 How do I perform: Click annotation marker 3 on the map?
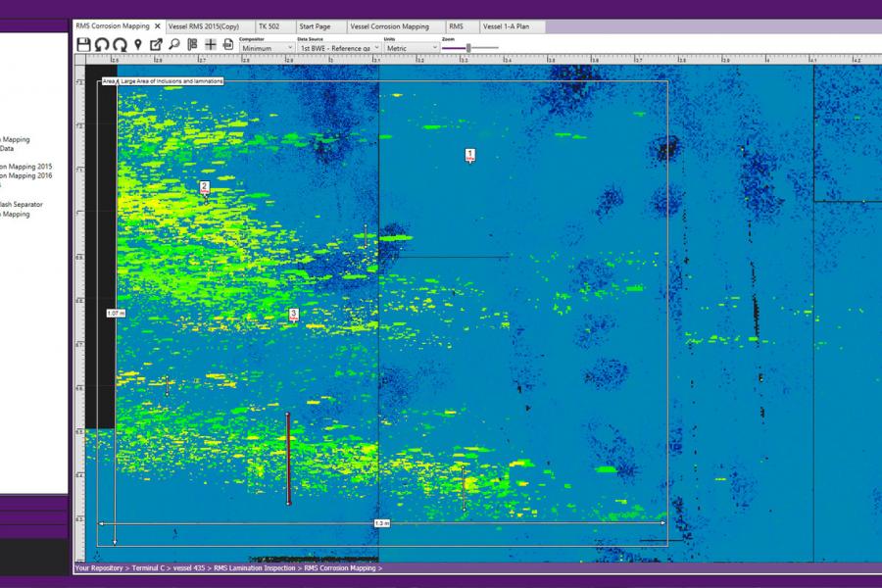click(x=293, y=316)
